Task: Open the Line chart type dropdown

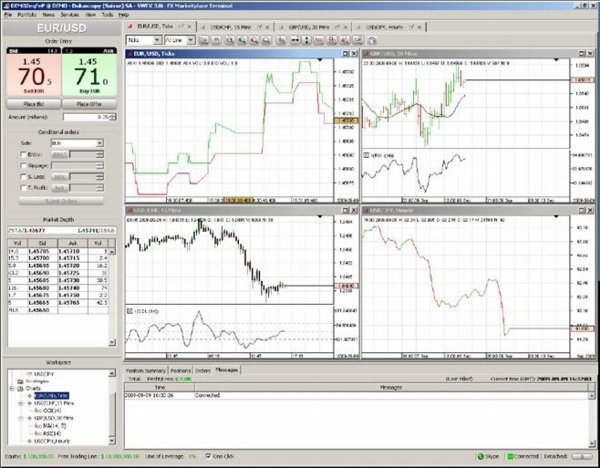Action: tap(191, 40)
